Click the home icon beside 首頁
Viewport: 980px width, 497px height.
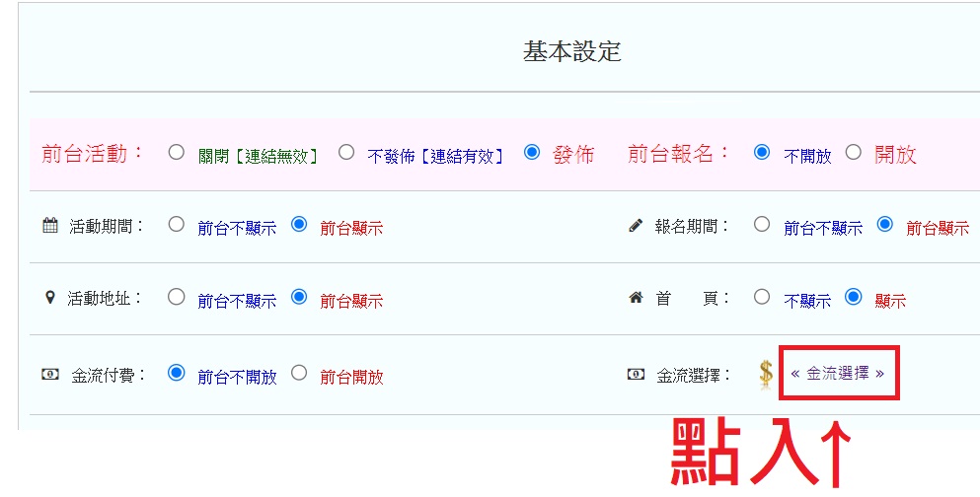coord(636,298)
